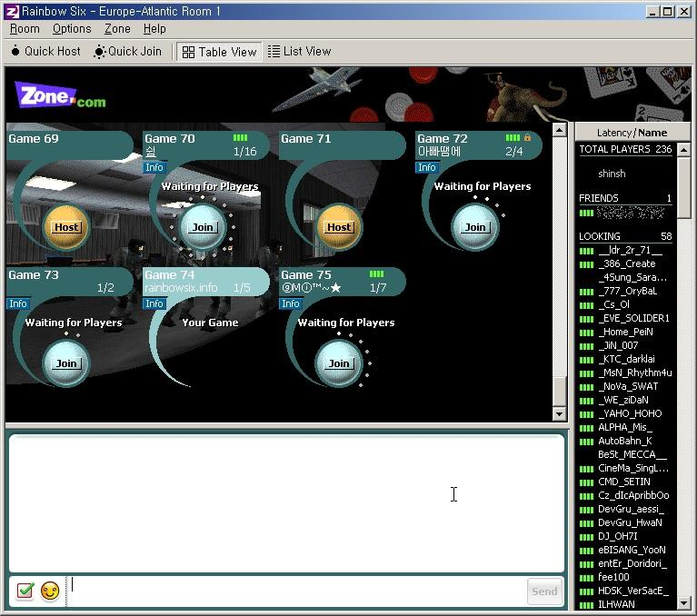Open Info for Game 74
Viewport: 697px width, 616px height.
(154, 303)
